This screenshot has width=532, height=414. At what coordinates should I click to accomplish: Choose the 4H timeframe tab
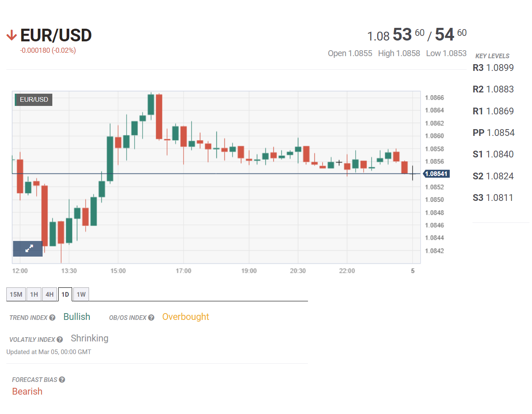tap(50, 294)
